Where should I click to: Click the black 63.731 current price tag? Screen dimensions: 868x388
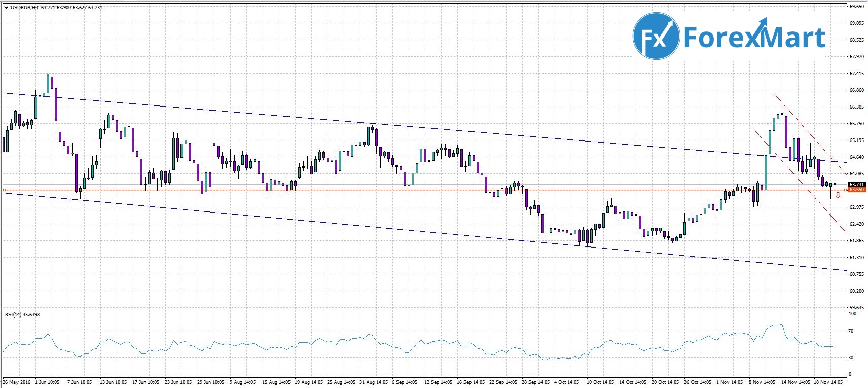(856, 184)
